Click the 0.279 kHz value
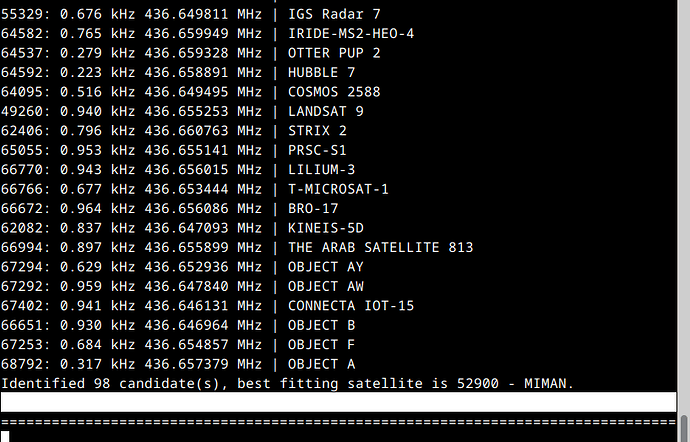 [x=98, y=53]
